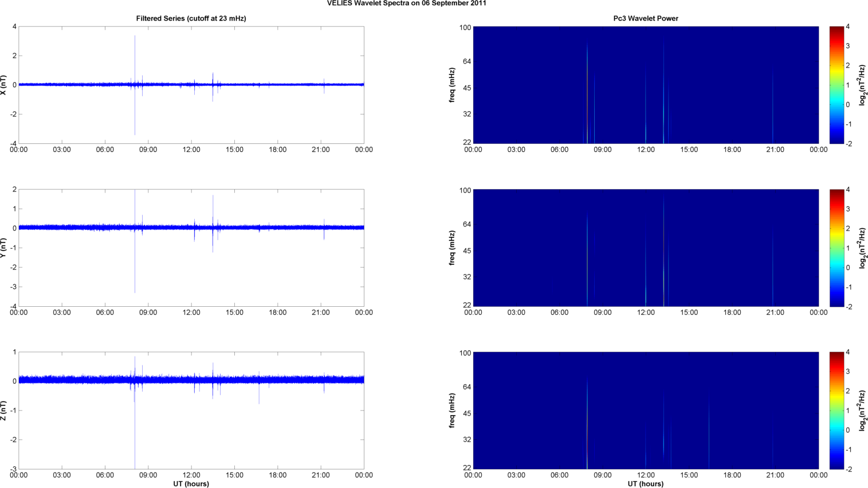
Task: Click the colorbar beside the middle spectrogram
Action: [x=836, y=248]
